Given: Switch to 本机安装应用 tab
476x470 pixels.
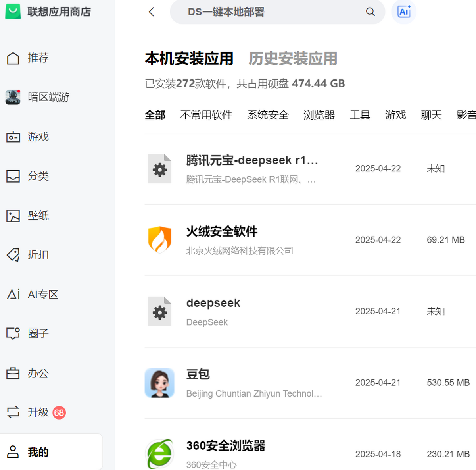Looking at the screenshot, I should coord(189,59).
